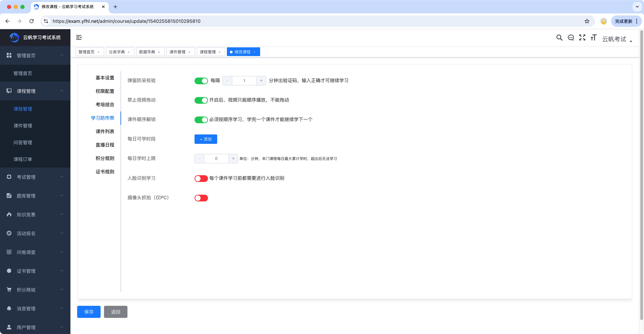
Task: Open the site information icon in the address bar
Action: click(x=46, y=21)
